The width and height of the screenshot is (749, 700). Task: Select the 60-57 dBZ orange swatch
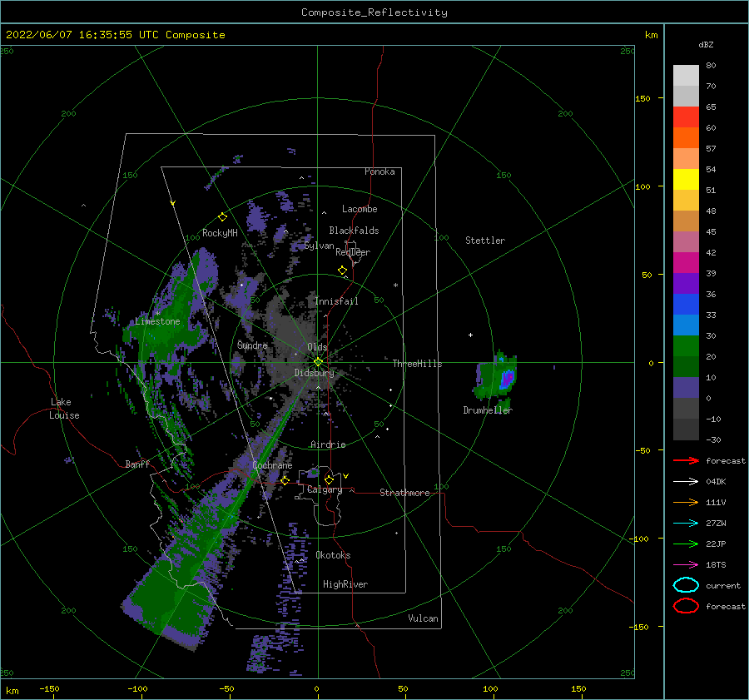(x=686, y=138)
